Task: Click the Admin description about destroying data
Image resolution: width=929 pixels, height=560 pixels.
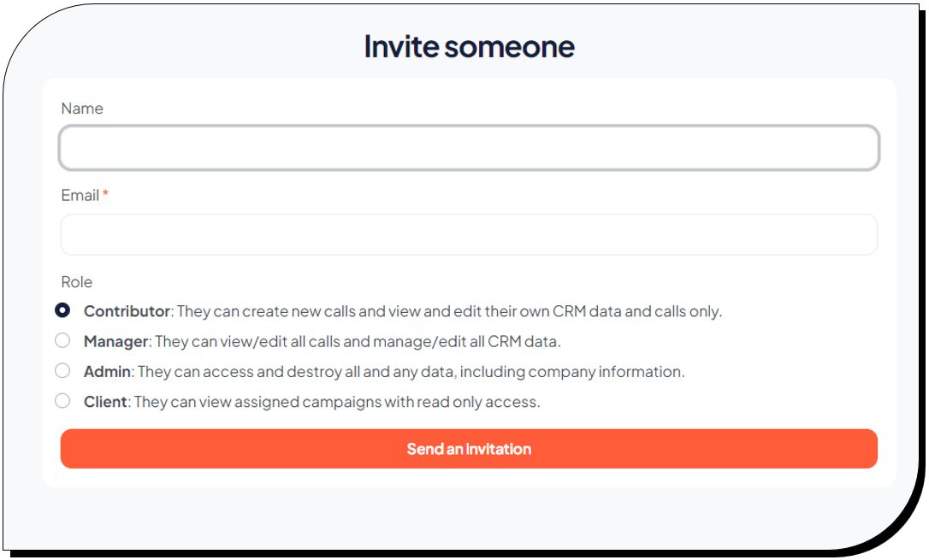Action: point(411,372)
